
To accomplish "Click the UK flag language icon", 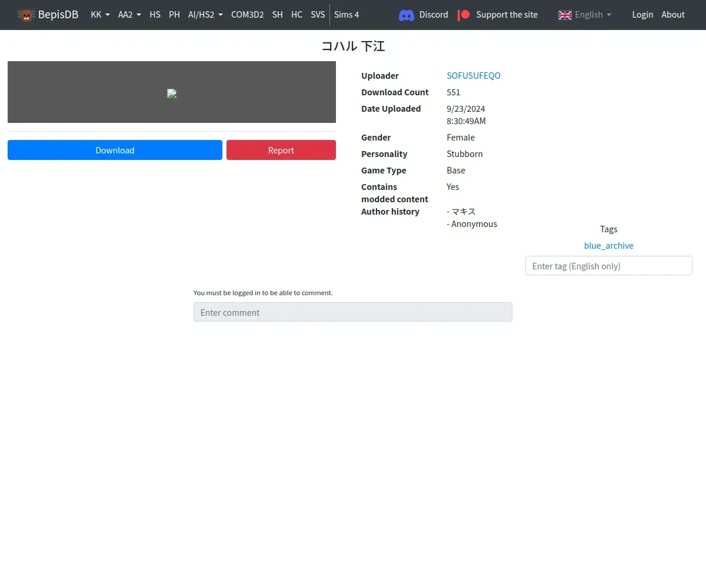I will (565, 15).
